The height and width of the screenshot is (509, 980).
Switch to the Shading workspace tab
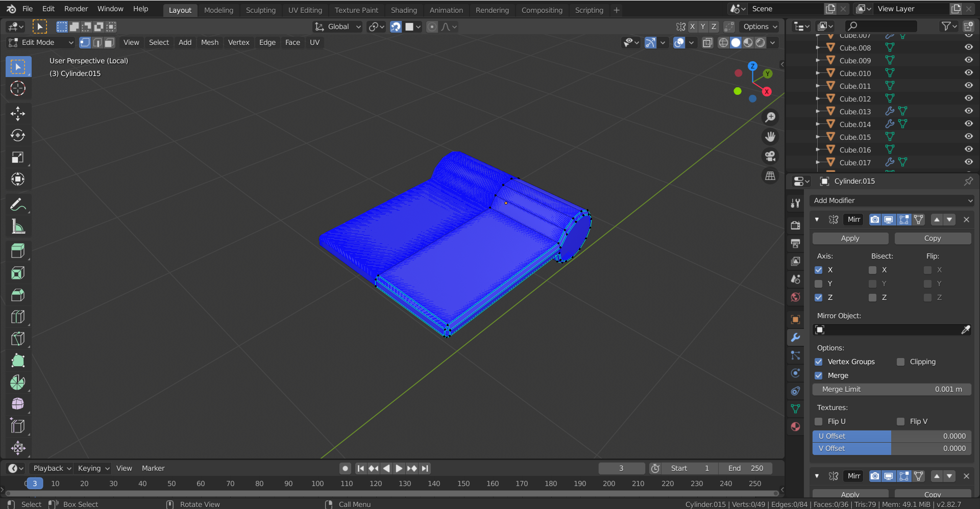pyautogui.click(x=404, y=10)
